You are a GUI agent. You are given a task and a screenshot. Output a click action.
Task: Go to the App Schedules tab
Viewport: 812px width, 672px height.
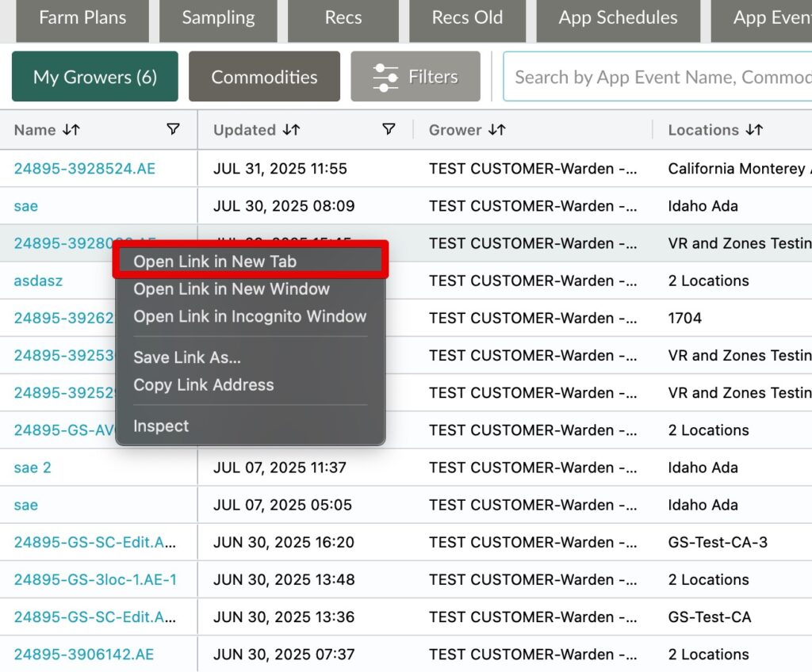coord(618,20)
